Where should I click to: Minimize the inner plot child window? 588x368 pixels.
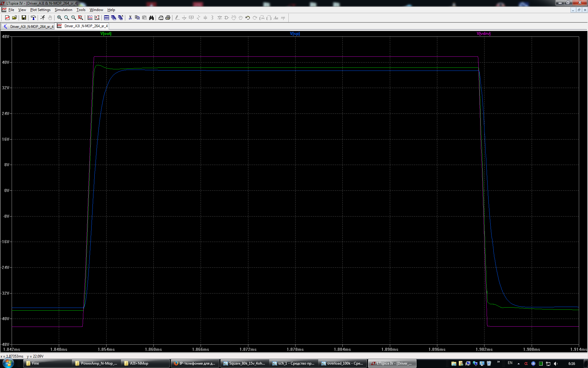click(x=573, y=10)
